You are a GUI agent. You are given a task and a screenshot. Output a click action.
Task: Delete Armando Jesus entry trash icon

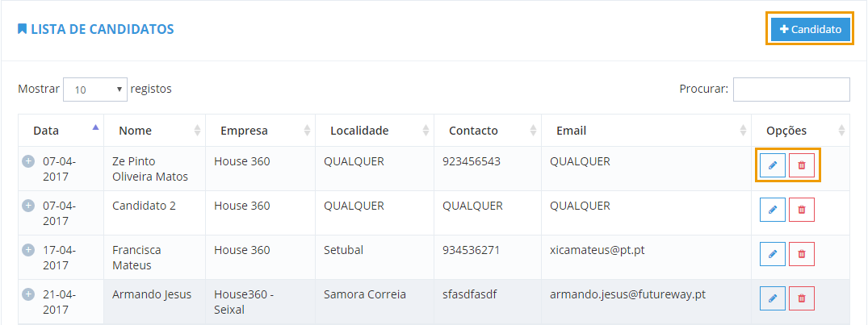tap(802, 298)
